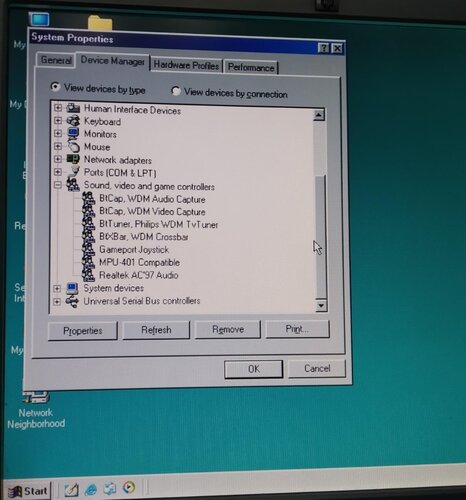Viewport: 466px width, 500px height.
Task: Click the Show Desktop quick launch icon
Action: 71,489
